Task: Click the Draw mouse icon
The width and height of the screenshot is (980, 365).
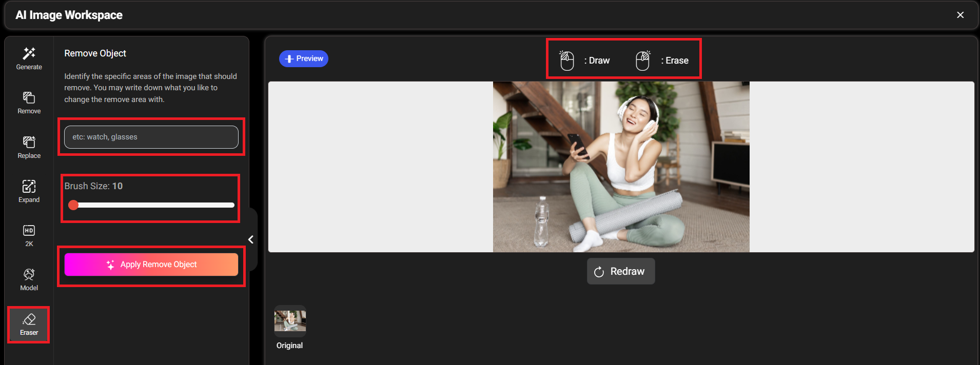Action: pos(566,60)
